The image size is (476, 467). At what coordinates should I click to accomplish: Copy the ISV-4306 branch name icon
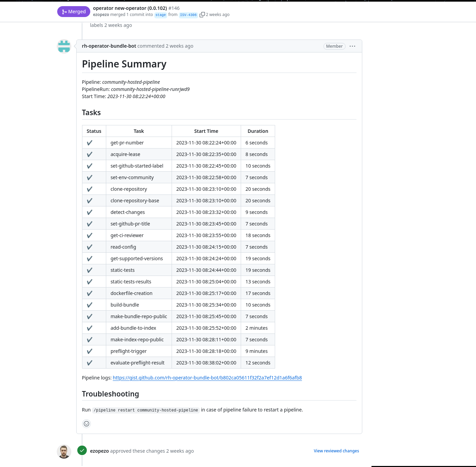coord(202,15)
